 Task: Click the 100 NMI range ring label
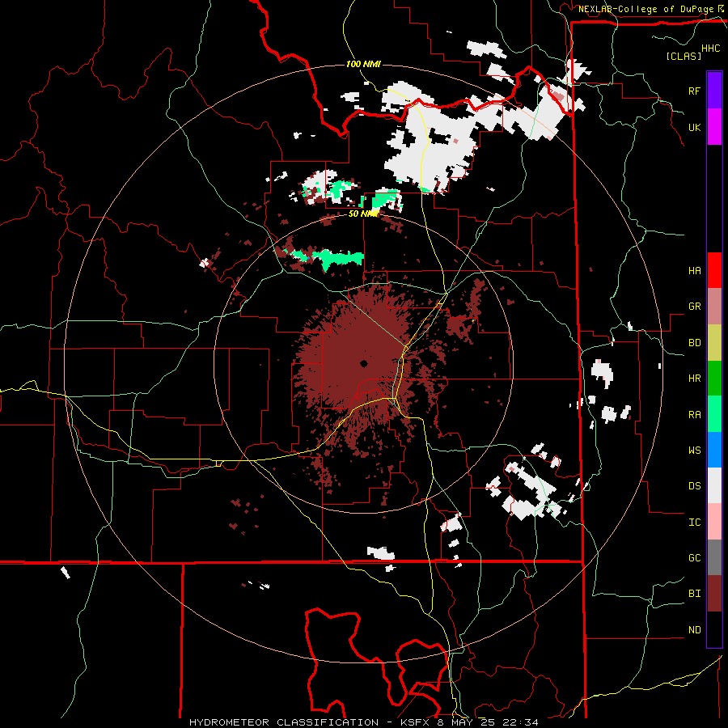tap(363, 64)
